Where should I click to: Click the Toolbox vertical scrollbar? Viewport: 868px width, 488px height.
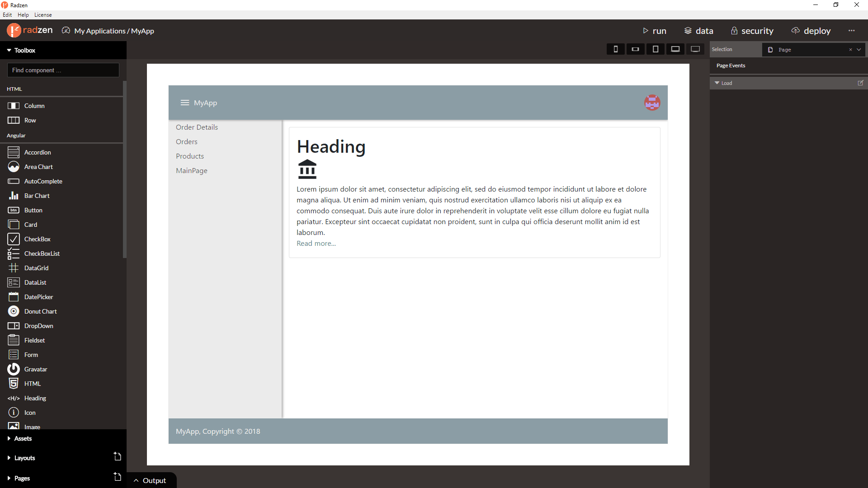(125, 169)
